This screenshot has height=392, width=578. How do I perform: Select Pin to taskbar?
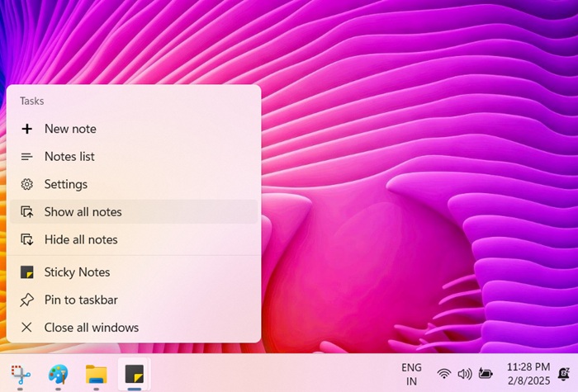tap(134, 300)
